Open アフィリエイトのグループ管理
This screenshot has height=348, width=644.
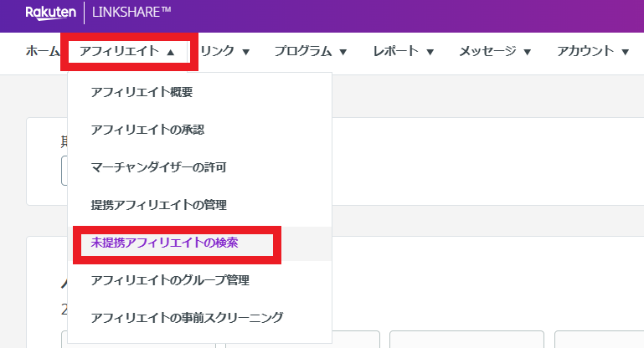(170, 280)
